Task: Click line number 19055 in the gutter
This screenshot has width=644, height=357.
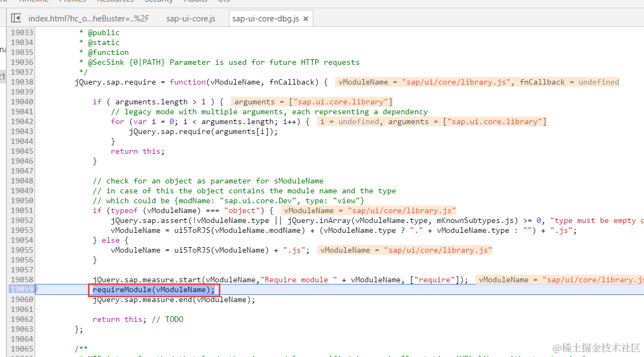Action: click(x=22, y=250)
